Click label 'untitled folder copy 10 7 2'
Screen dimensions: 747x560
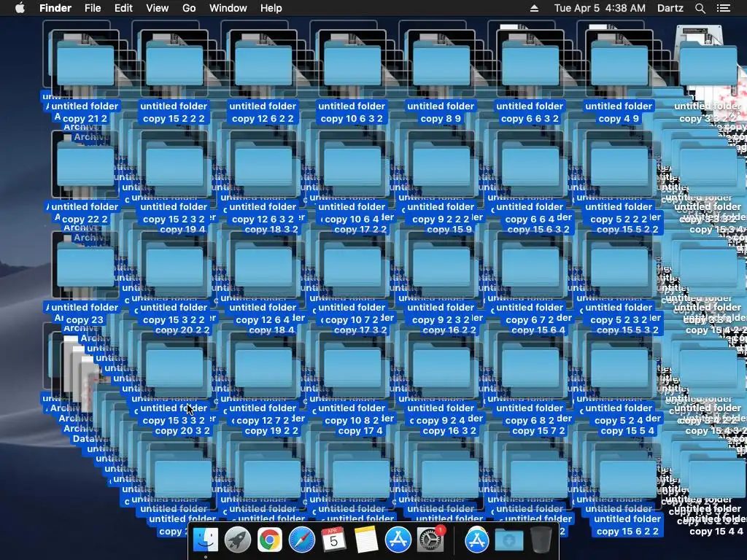352,314
